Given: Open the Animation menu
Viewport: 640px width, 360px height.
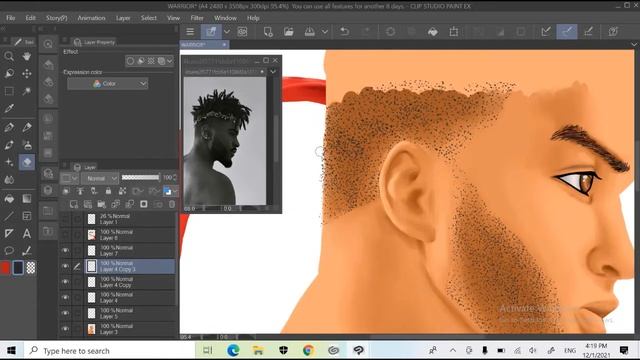Looking at the screenshot, I should [91, 18].
